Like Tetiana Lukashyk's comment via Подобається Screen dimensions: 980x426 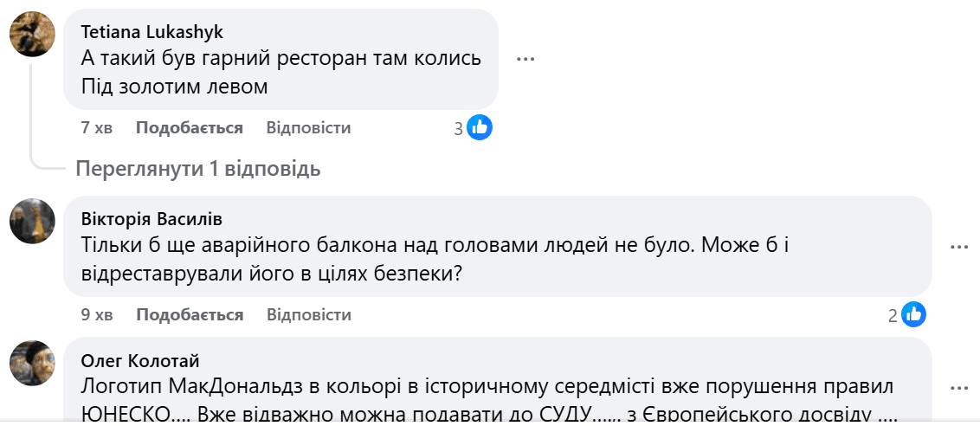(189, 128)
